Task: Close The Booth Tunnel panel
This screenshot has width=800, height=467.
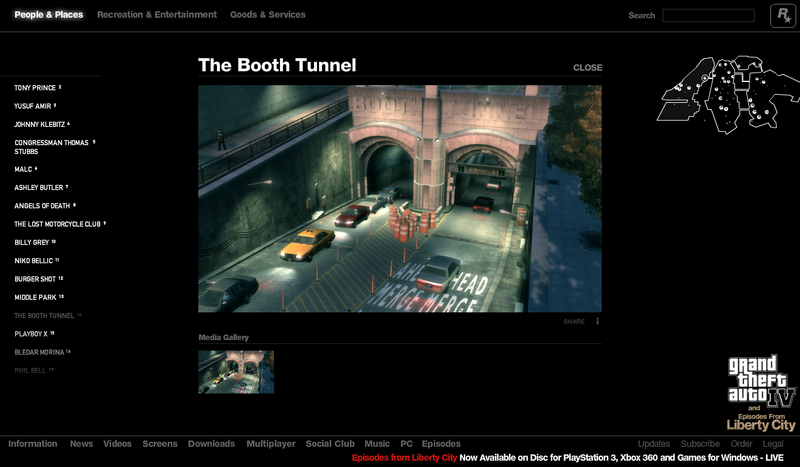Action: tap(587, 67)
